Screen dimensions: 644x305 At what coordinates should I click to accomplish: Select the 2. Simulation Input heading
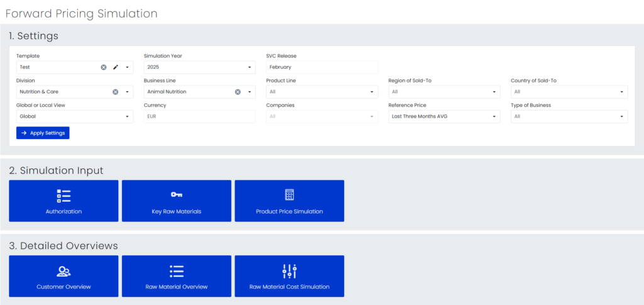(56, 170)
